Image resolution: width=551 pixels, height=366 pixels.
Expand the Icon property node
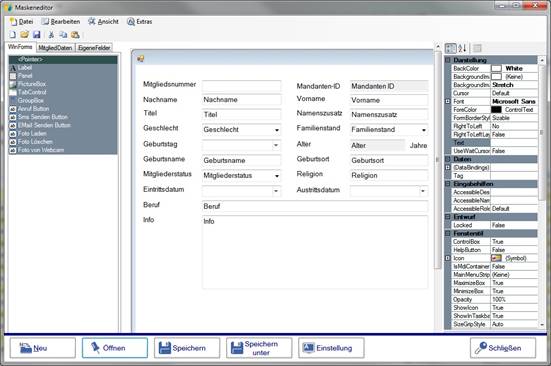tap(448, 258)
